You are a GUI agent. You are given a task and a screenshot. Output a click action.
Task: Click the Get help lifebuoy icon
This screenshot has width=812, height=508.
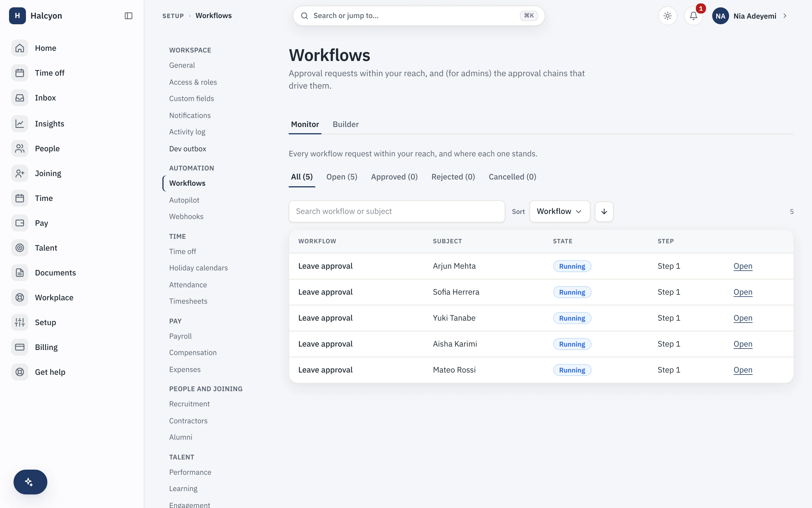pyautogui.click(x=20, y=372)
